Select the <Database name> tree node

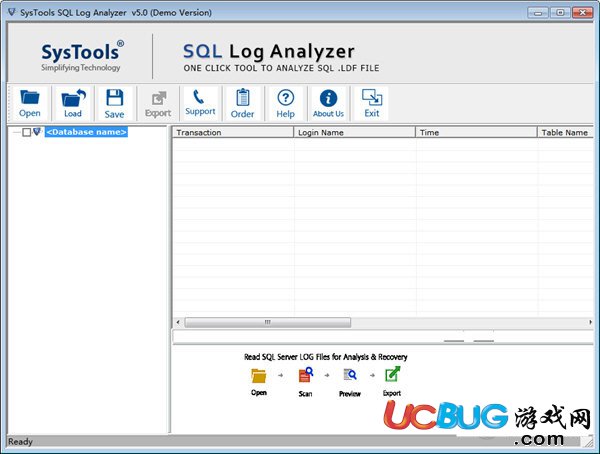click(86, 132)
